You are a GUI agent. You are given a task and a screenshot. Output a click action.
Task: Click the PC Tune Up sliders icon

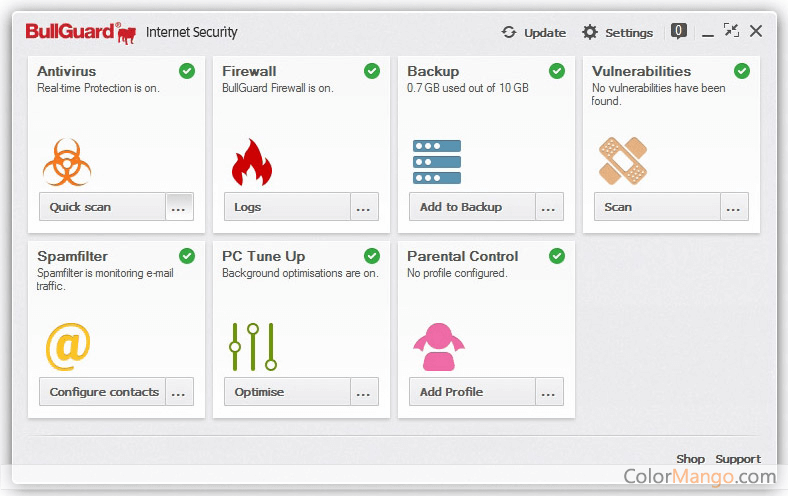pos(252,347)
